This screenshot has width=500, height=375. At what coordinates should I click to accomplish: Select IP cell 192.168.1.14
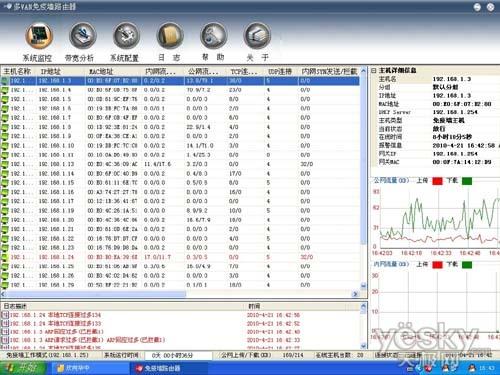(56, 174)
